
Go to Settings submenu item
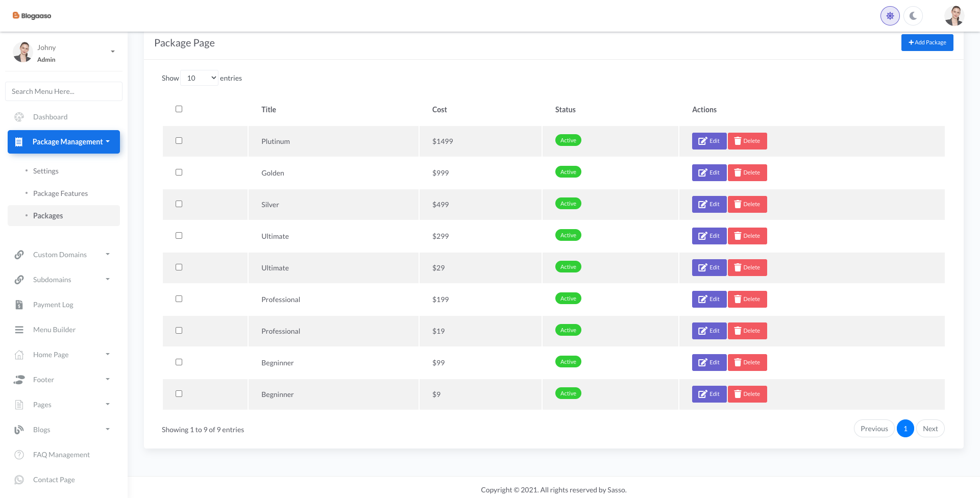pyautogui.click(x=46, y=171)
